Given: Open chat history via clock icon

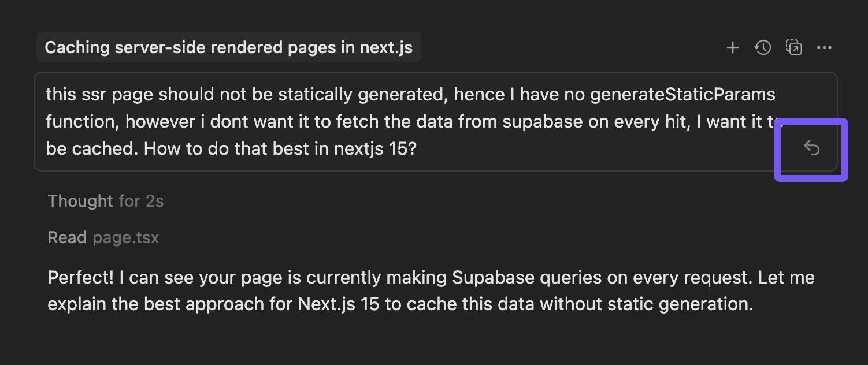Looking at the screenshot, I should pos(763,47).
